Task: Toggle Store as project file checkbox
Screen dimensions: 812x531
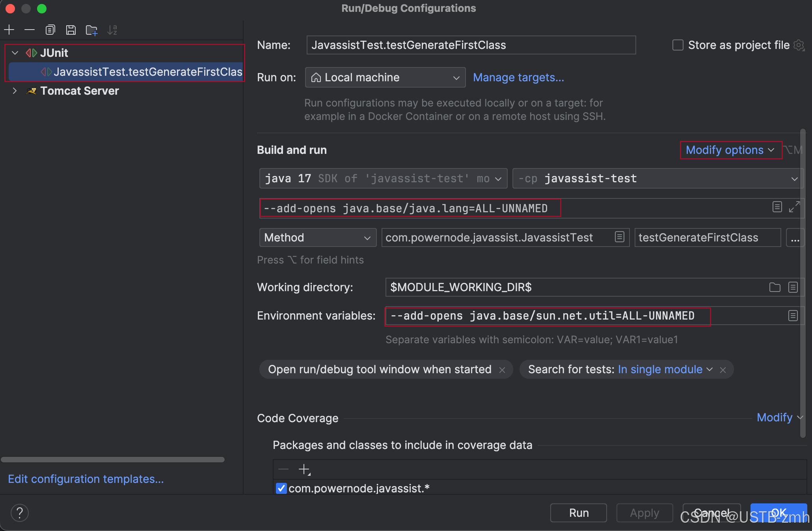Action: click(x=678, y=45)
